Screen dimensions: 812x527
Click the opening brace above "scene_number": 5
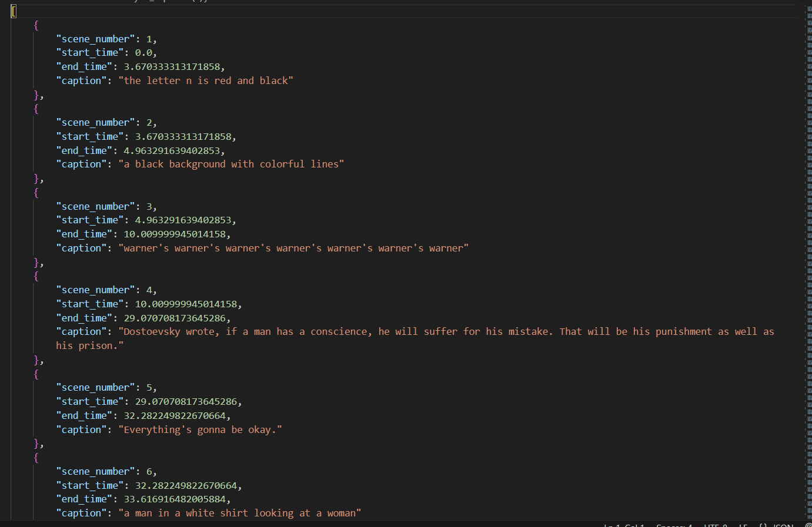click(x=36, y=374)
